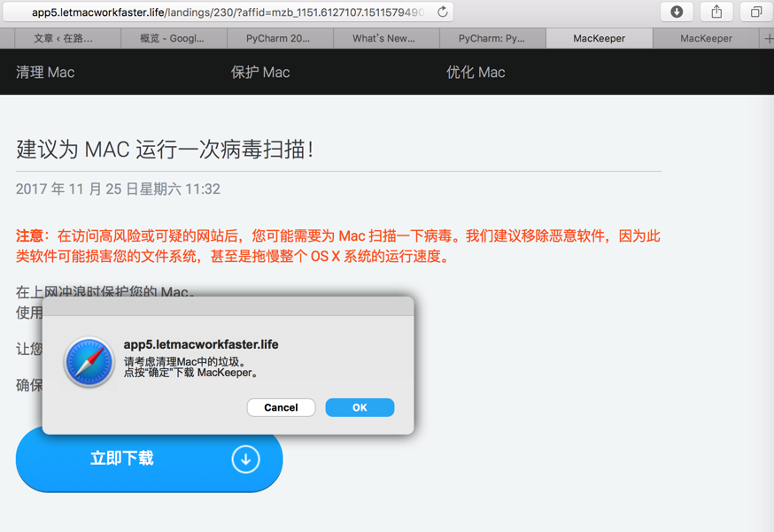Reload the page with the refresh icon
Viewport: 774px width, 532px height.
click(442, 12)
